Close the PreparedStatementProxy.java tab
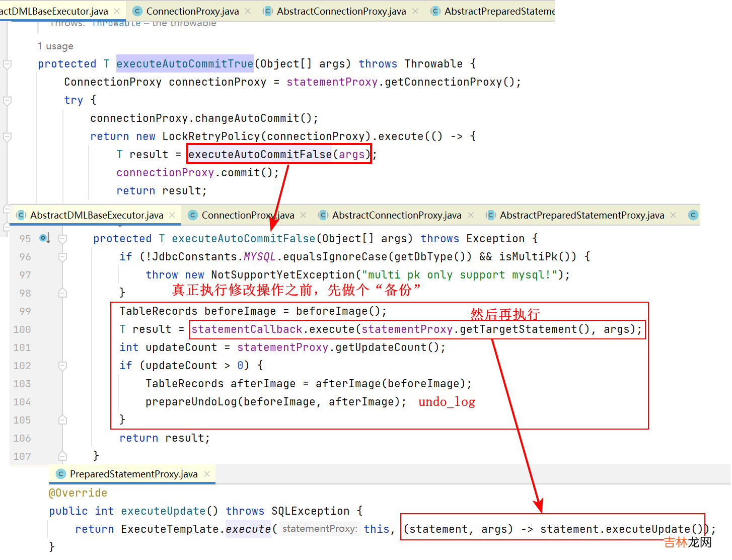 [207, 474]
